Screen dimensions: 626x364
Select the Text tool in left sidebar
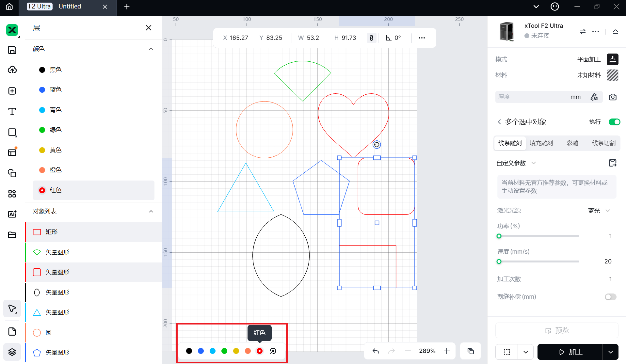pos(12,112)
